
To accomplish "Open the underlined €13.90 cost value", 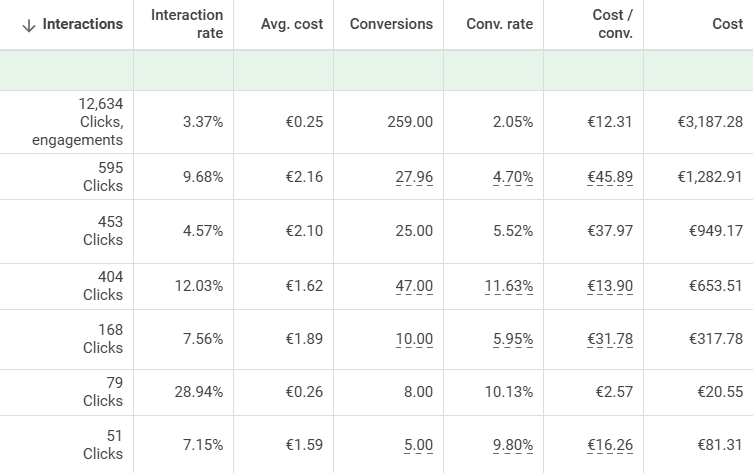I will (610, 286).
